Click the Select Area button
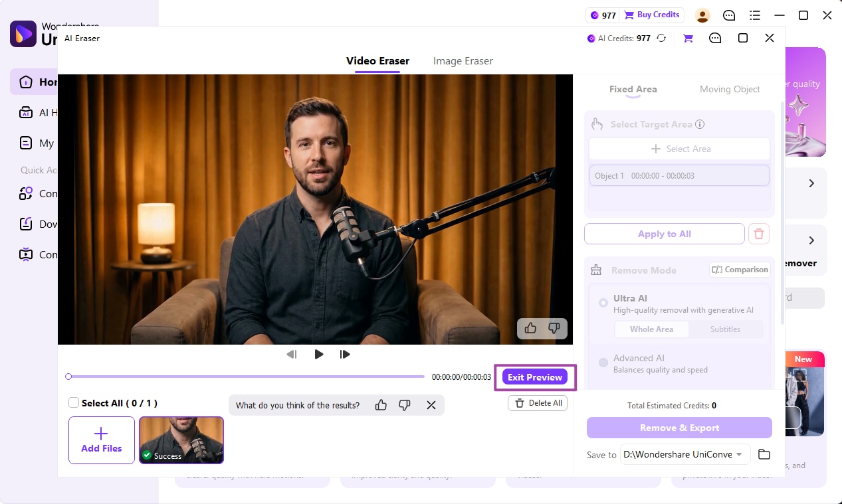842x504 pixels. pos(679,149)
